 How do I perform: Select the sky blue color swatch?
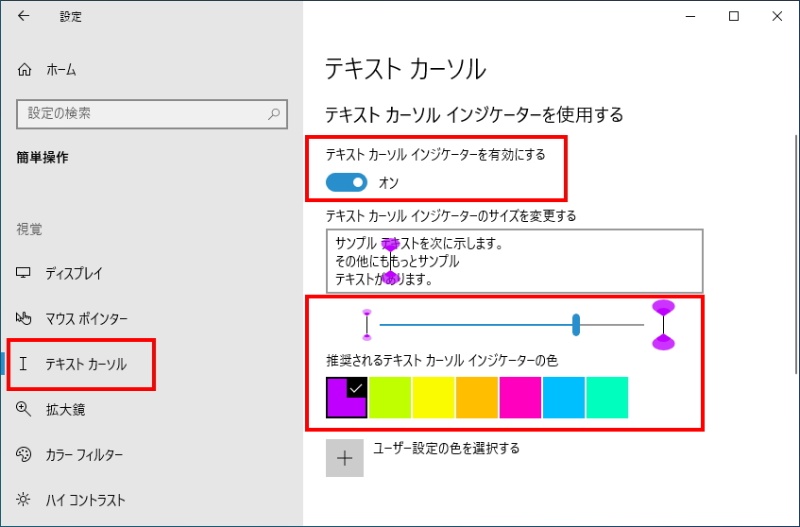pos(564,397)
